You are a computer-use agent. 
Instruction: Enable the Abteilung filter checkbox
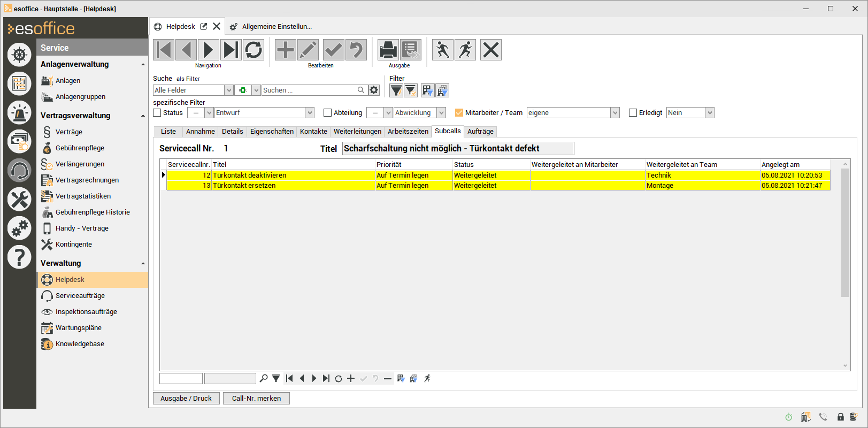(328, 112)
